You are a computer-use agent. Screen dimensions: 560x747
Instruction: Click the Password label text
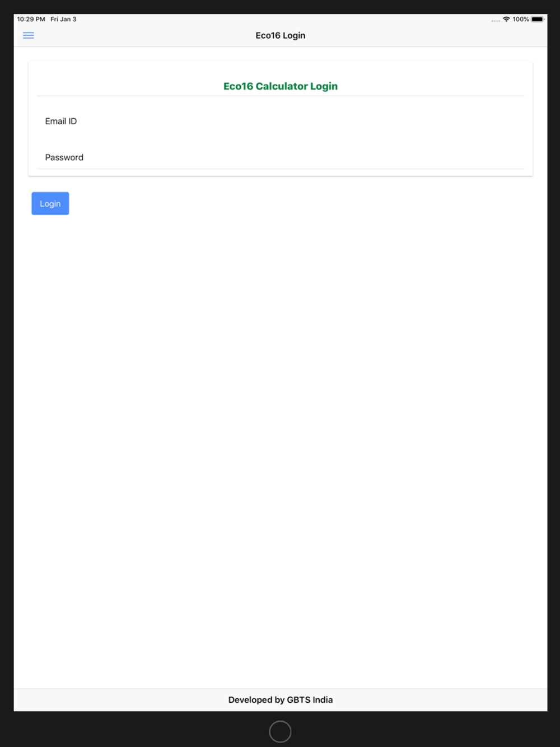[64, 157]
